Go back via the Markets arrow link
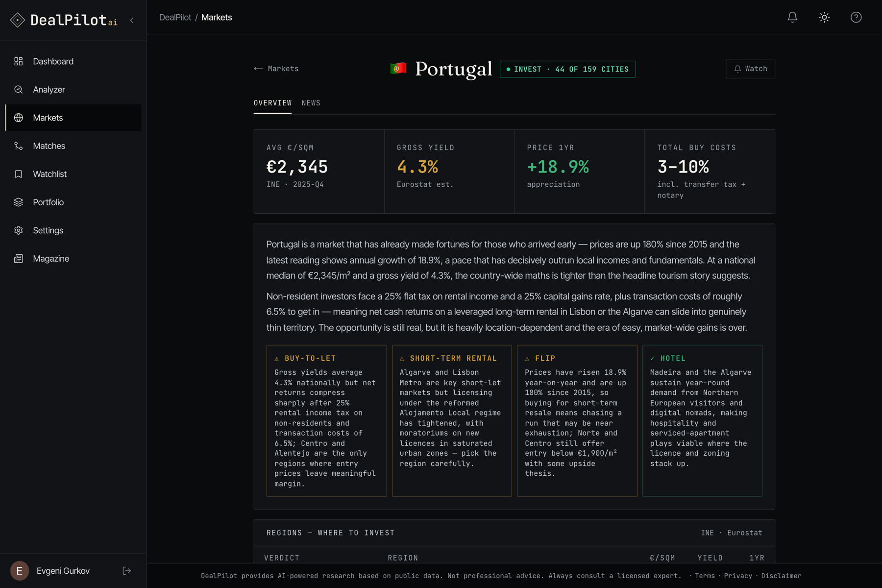Viewport: 882px width, 588px height. 276,69
